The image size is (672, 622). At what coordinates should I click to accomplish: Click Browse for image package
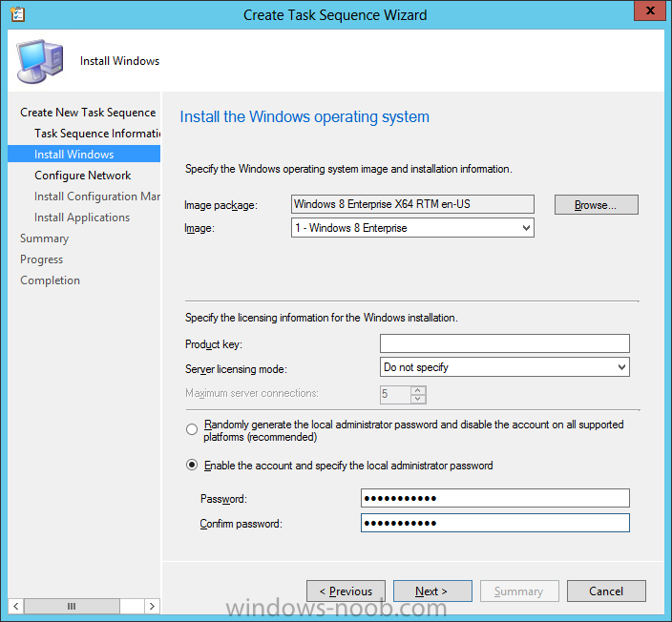tap(597, 205)
